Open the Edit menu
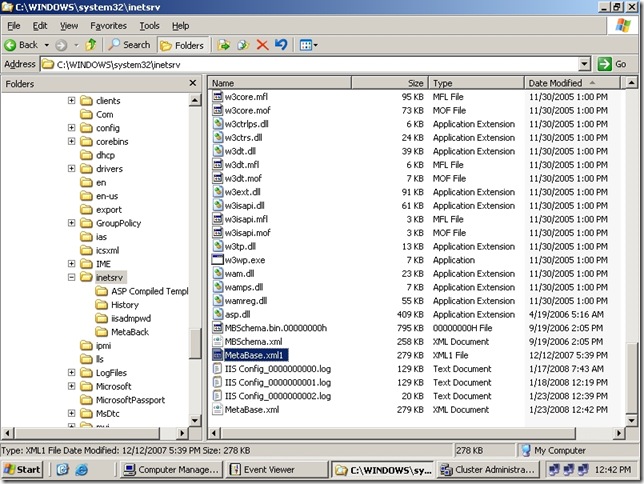This screenshot has height=484, width=644. [x=40, y=26]
